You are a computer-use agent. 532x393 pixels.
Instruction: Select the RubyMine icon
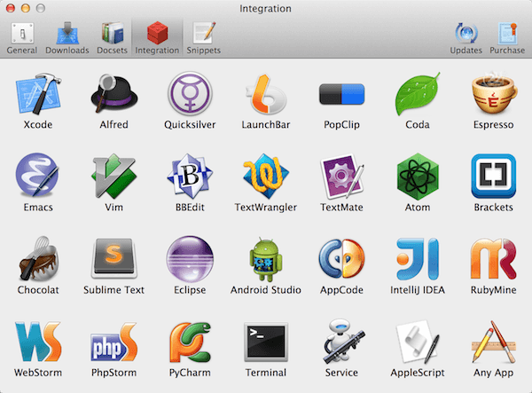(494, 259)
